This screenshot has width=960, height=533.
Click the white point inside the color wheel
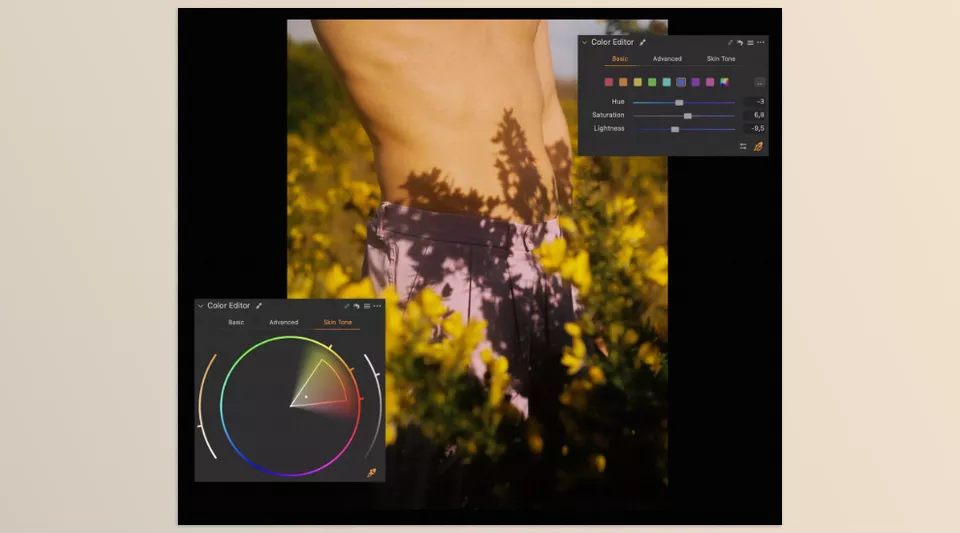(306, 397)
